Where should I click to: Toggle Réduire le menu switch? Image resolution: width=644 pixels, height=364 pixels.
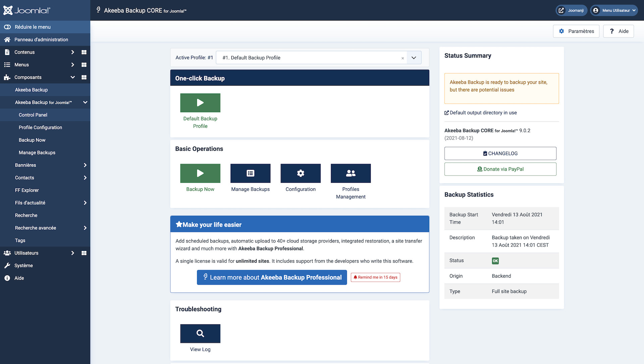pos(7,27)
